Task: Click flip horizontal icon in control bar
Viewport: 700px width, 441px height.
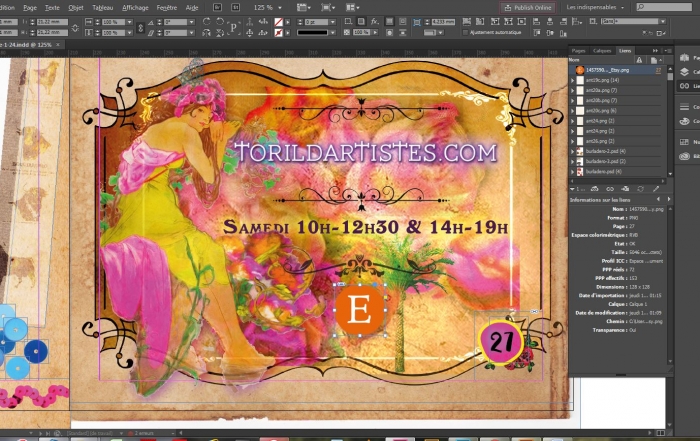Action: [x=207, y=33]
